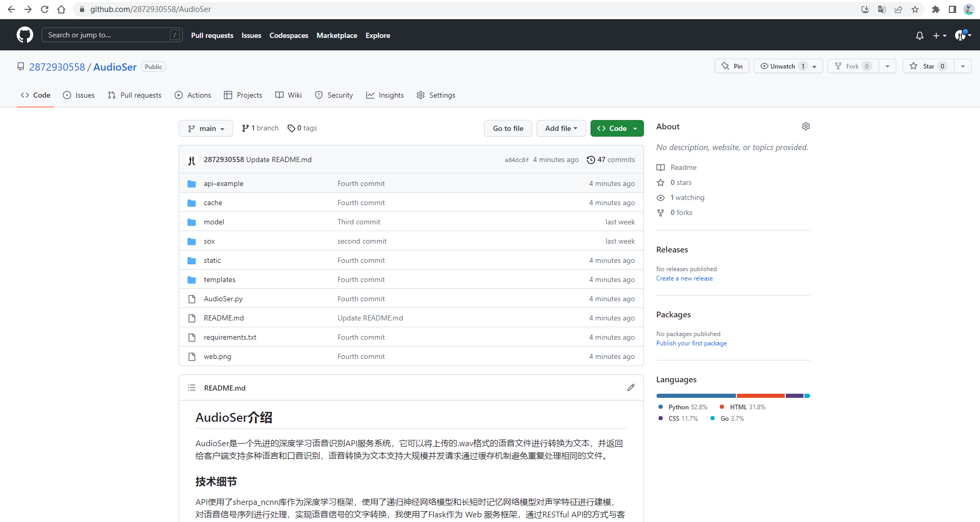Edit README.md with the pencil icon
Screen dimensions: 980x522
(631, 387)
